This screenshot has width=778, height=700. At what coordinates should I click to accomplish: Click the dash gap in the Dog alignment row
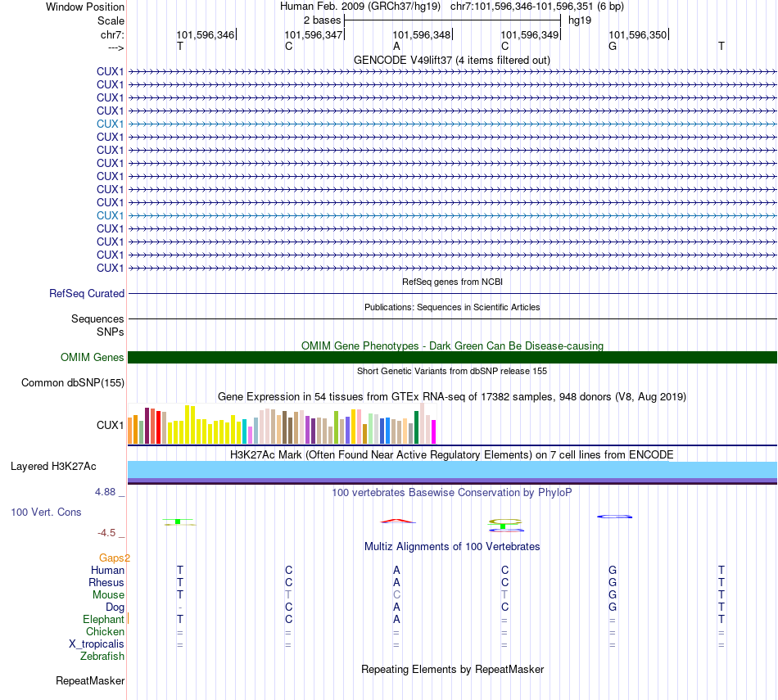click(x=180, y=607)
